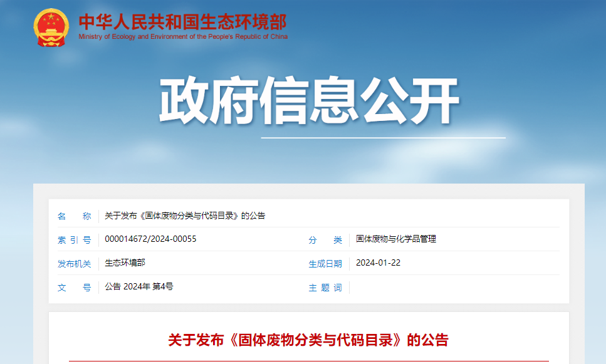
Task: Click the 名称 field label
Action: [72, 216]
